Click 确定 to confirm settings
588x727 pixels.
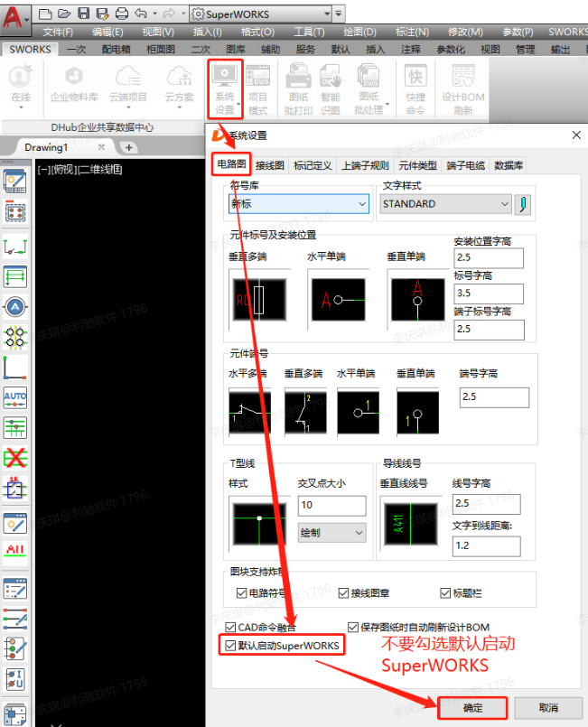pos(472,707)
